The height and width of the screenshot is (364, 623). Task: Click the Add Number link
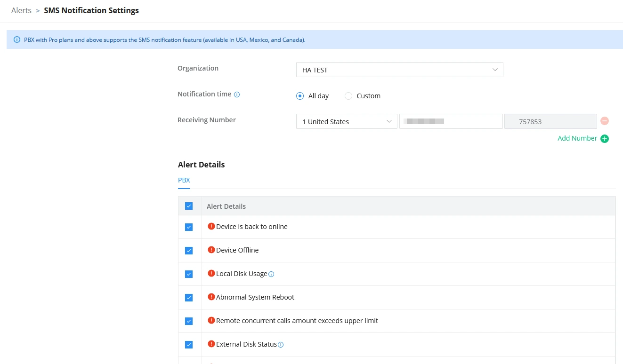pos(577,138)
